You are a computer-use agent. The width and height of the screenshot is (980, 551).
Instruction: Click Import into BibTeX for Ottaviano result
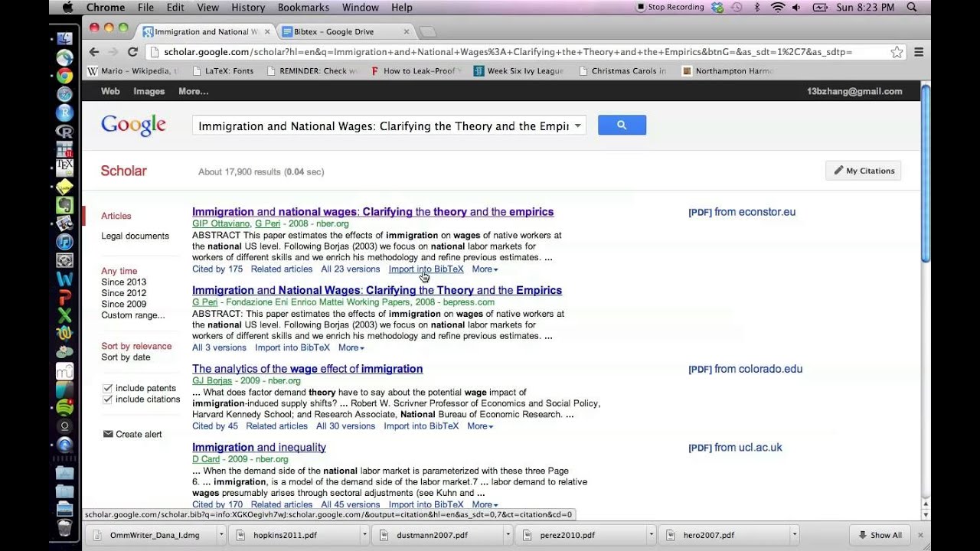(426, 269)
